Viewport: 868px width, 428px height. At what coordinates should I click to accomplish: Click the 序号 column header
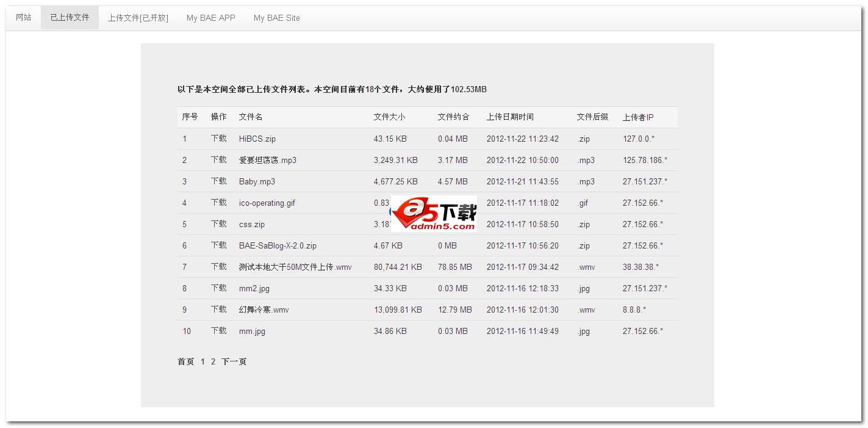(190, 117)
